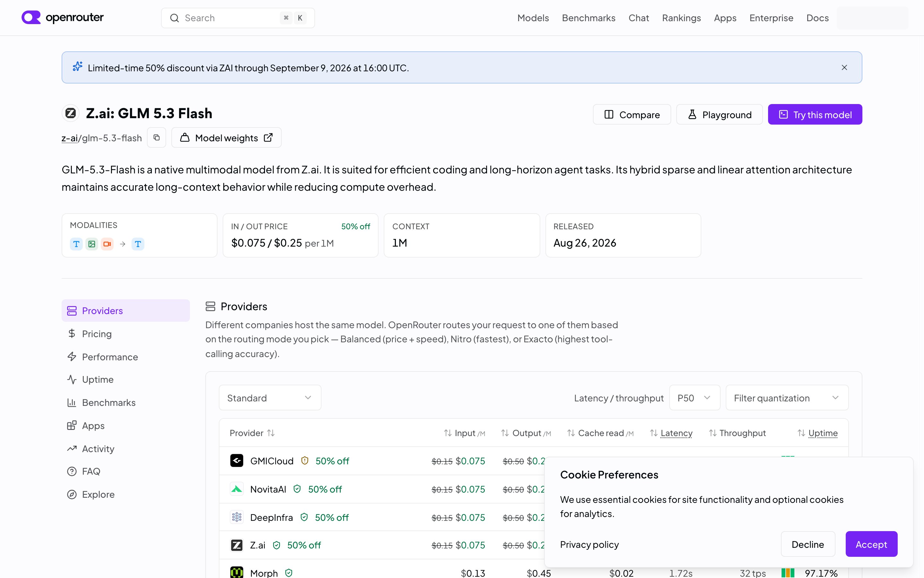Click the DeepInfra provider logo
The width and height of the screenshot is (924, 578).
point(237,517)
